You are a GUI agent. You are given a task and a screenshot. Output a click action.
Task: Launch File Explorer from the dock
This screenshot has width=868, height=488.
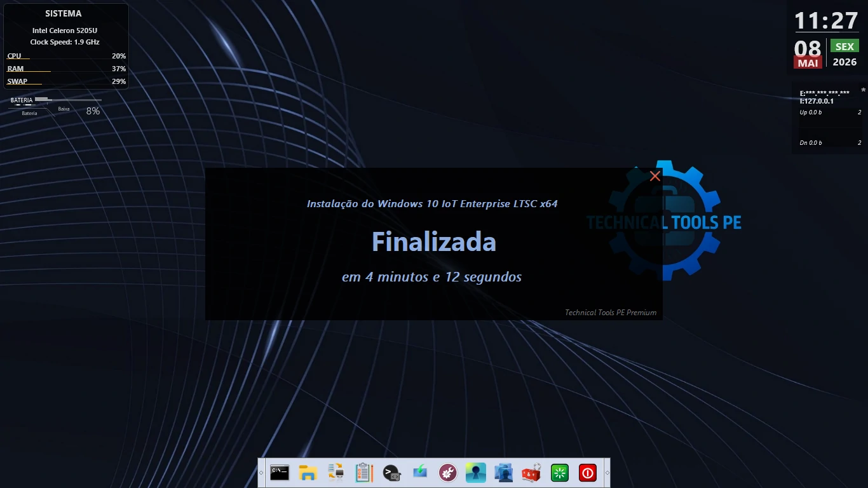click(x=308, y=473)
